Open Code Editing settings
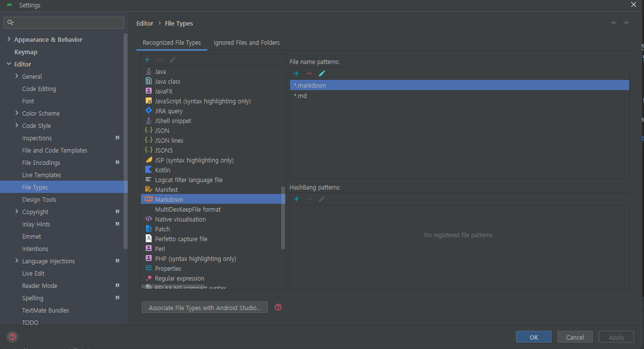 click(x=39, y=89)
